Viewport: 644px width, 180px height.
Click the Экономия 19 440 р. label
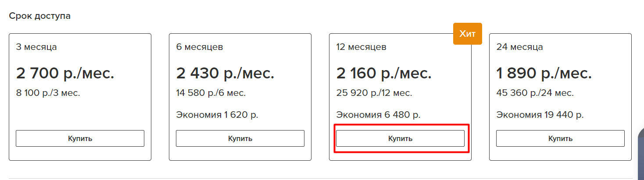click(x=540, y=115)
